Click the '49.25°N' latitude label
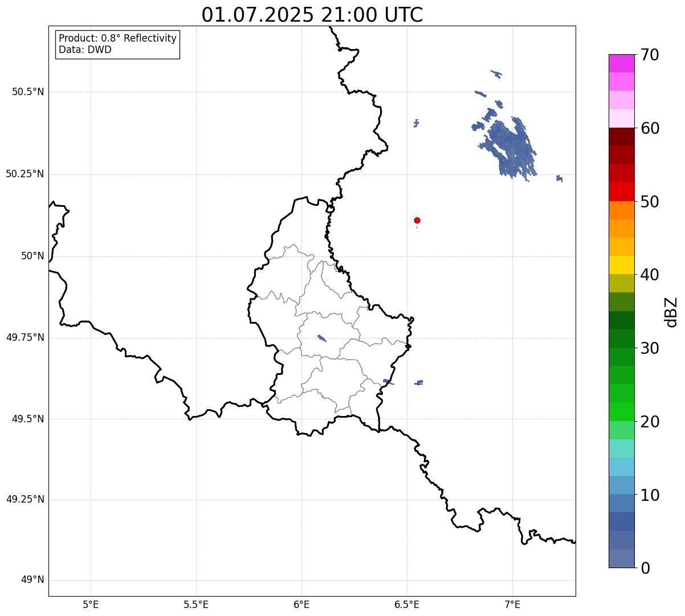Screen dimensions: 685x616 click(x=25, y=499)
